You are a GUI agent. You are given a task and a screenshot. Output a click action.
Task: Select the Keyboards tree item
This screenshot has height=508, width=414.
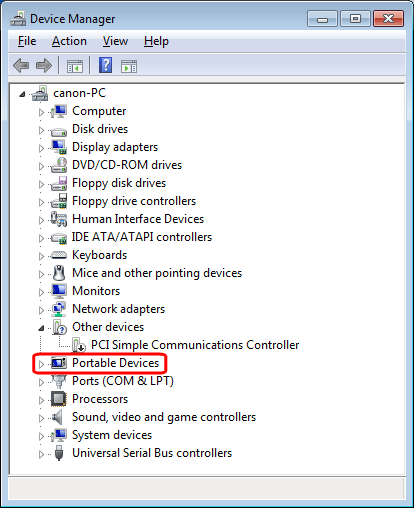(x=100, y=255)
